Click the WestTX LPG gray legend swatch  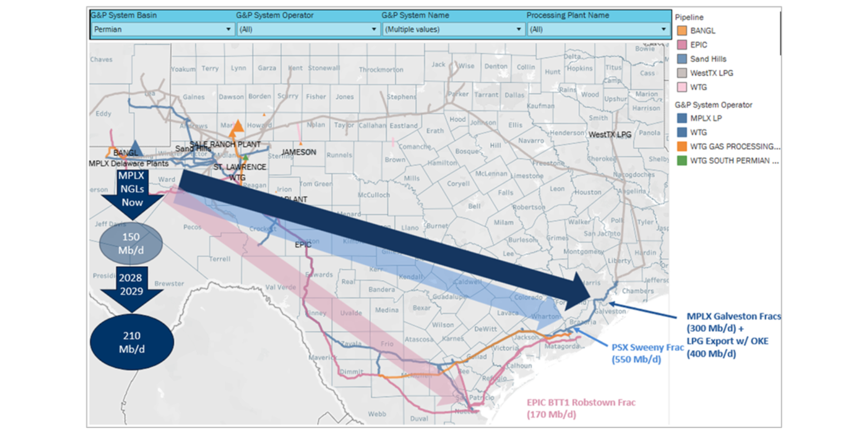(x=682, y=73)
